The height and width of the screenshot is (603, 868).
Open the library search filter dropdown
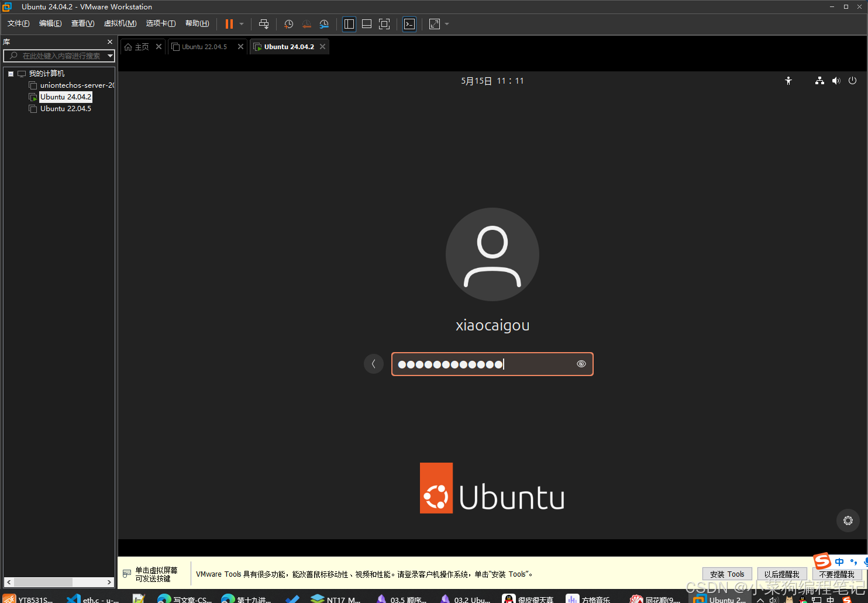(x=110, y=56)
